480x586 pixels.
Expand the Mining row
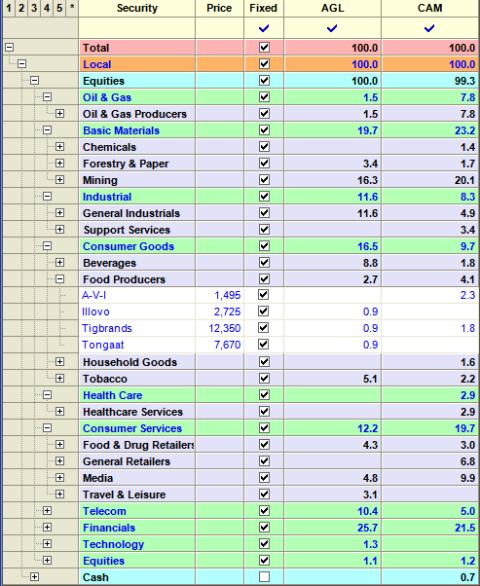tap(59, 180)
